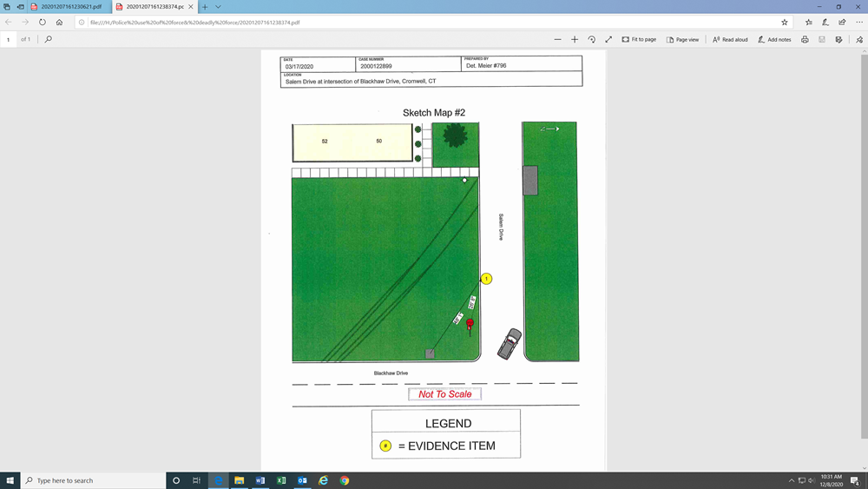The width and height of the screenshot is (868, 489).
Task: Rotate the PDF page
Action: pos(592,39)
